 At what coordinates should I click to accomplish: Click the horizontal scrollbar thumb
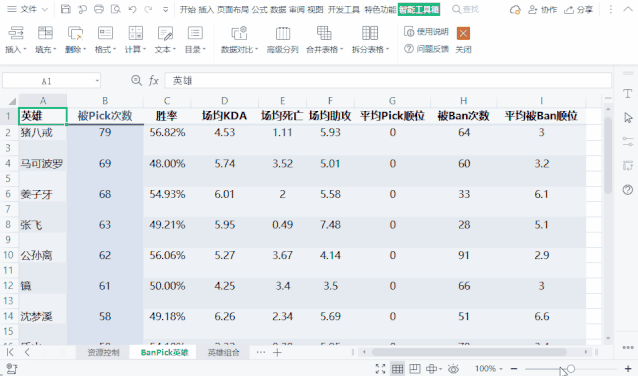pyautogui.click(x=469, y=352)
